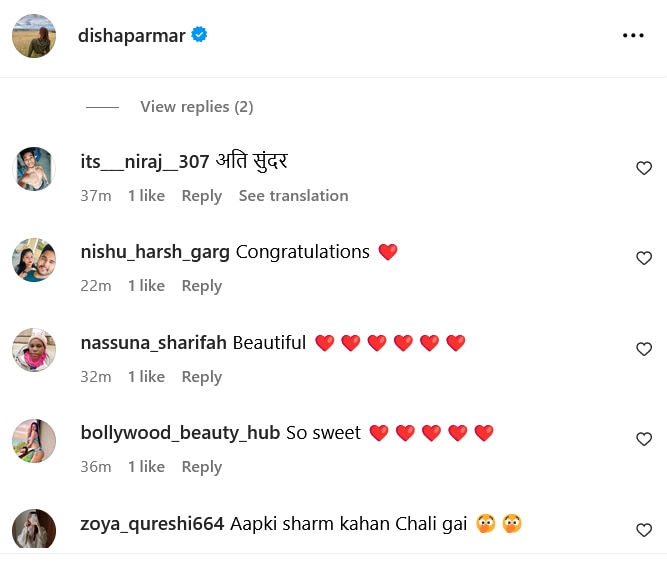This screenshot has height=568, width=667.
Task: Open bollywood_beauty_hub profile avatar
Action: pyautogui.click(x=34, y=441)
